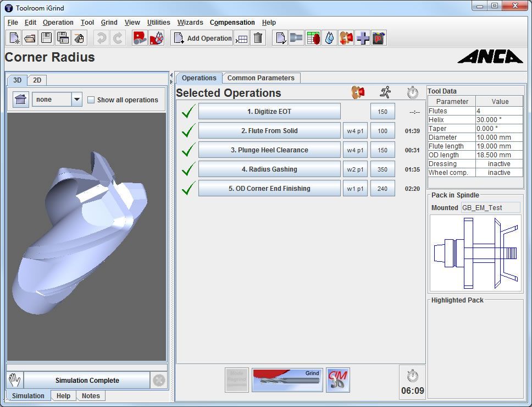Viewport: 532px width, 407px height.
Task: Open the grinding wheel toolbar icon
Action: point(346,38)
